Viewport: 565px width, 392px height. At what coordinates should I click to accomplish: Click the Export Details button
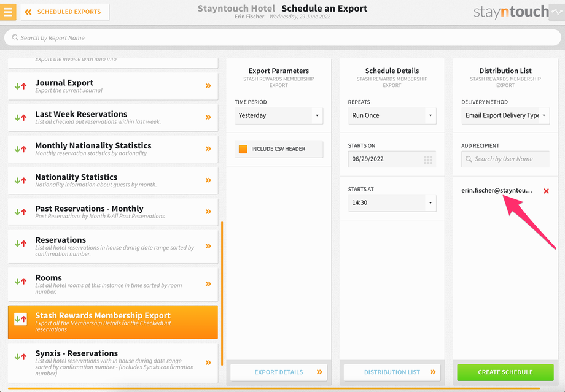tap(279, 372)
